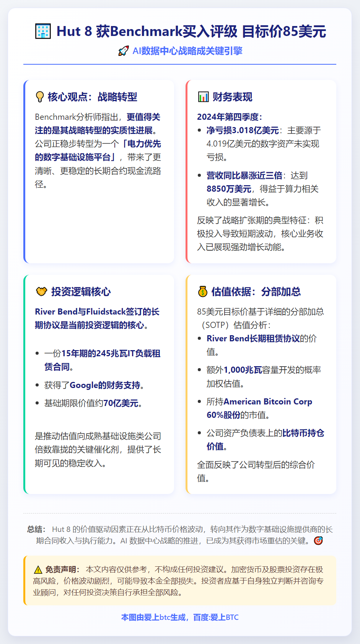Click the bullet 营收同比暴涨近三倍
This screenshot has height=644, width=360.
(x=244, y=175)
